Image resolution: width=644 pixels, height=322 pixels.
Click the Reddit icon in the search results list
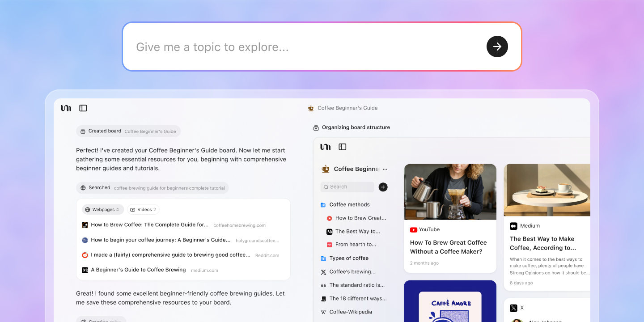pyautogui.click(x=85, y=255)
